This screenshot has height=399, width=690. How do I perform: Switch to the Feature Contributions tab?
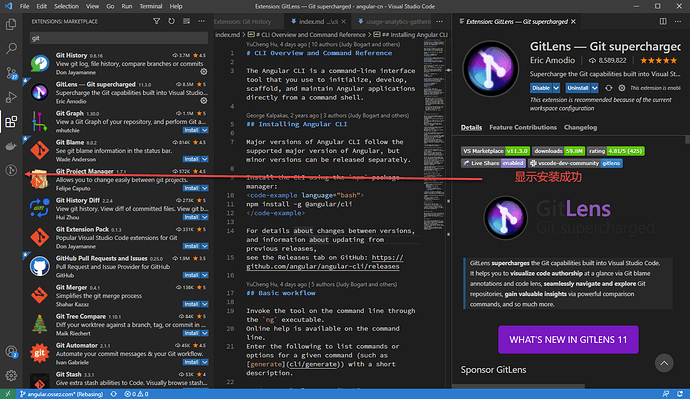pos(523,127)
